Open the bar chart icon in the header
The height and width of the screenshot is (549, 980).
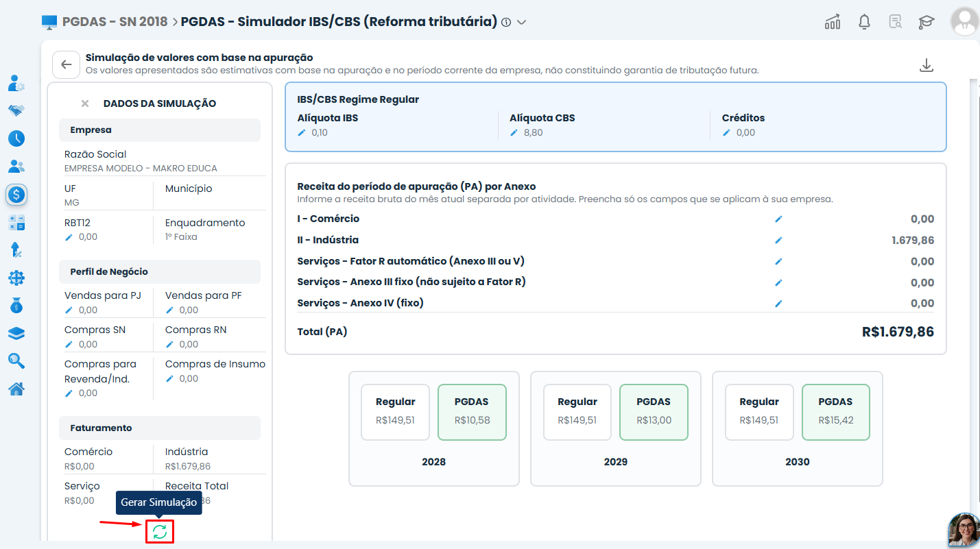tap(833, 22)
